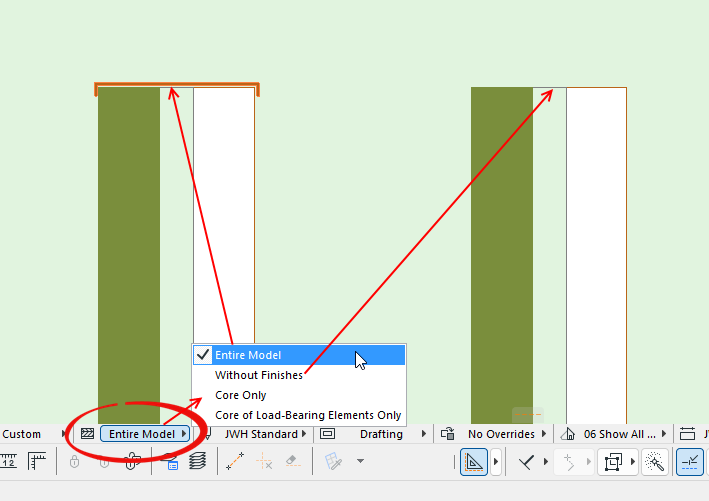Click the pen set icon
This screenshot has height=501, width=709.
[208, 434]
